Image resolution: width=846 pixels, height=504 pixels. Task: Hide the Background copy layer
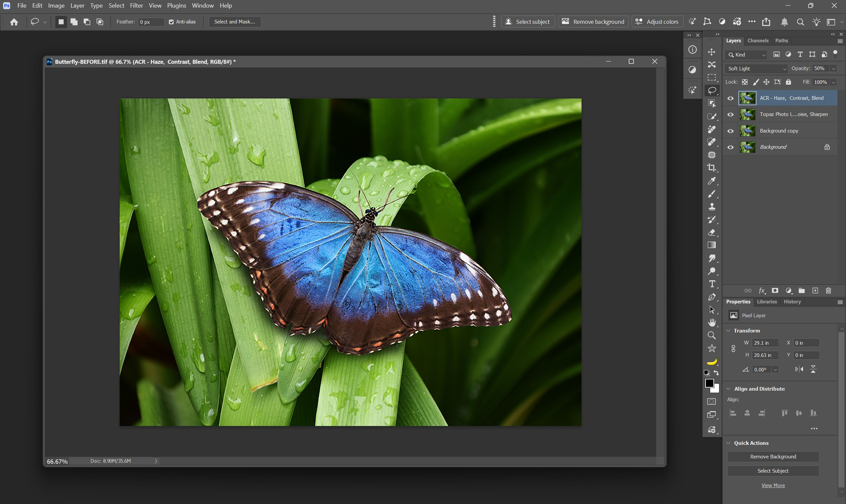point(731,131)
